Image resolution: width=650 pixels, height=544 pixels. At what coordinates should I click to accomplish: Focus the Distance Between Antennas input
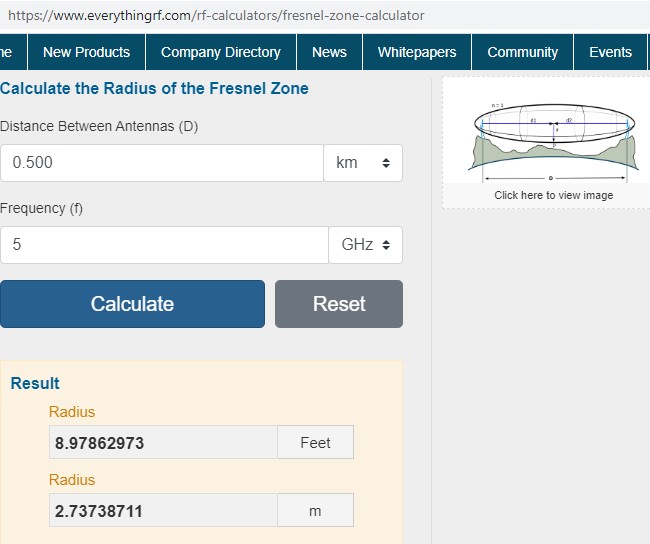click(x=161, y=163)
